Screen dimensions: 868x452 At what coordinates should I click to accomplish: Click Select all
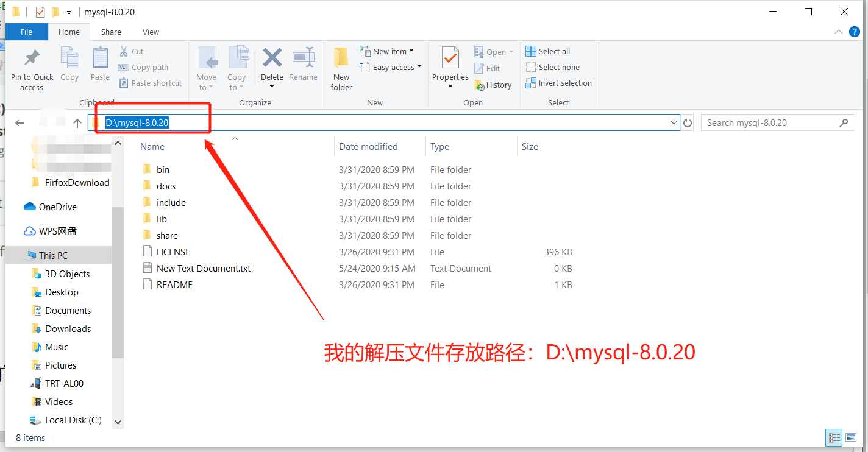[x=547, y=51]
